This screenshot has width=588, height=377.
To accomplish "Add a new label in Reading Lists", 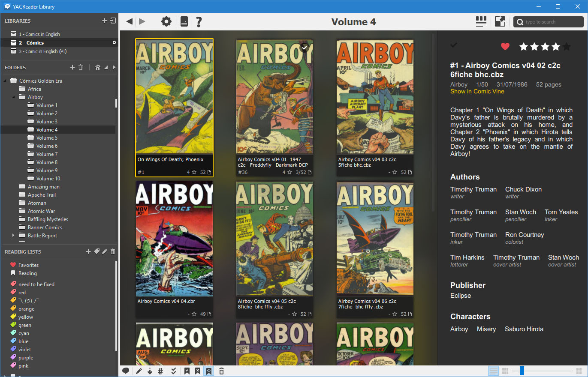I will 96,251.
